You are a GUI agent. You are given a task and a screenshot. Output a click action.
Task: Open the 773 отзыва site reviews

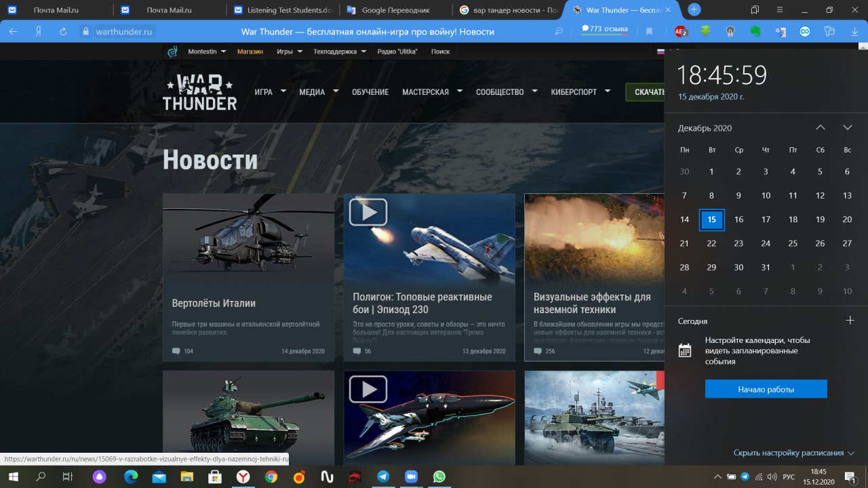point(604,29)
